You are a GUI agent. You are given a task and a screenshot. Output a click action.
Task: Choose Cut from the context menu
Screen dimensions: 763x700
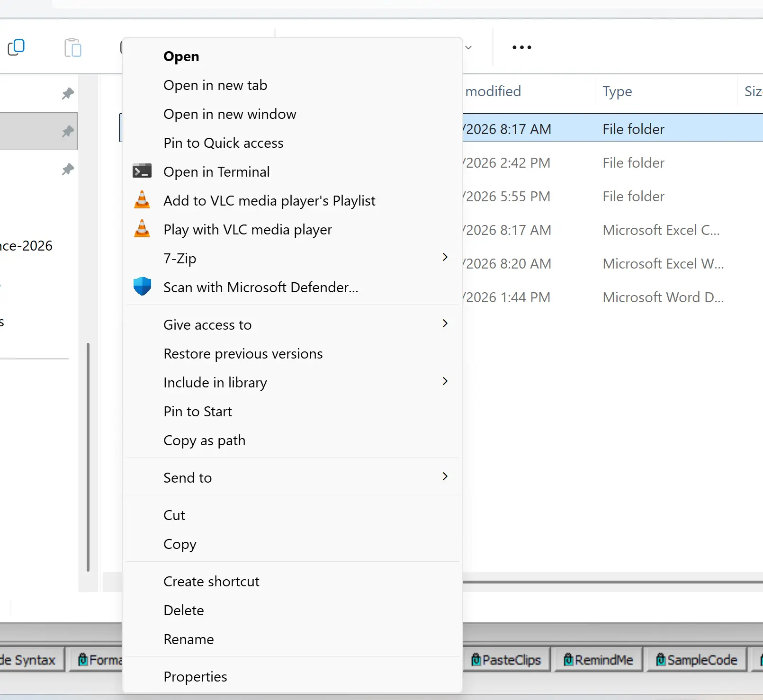[292, 515]
